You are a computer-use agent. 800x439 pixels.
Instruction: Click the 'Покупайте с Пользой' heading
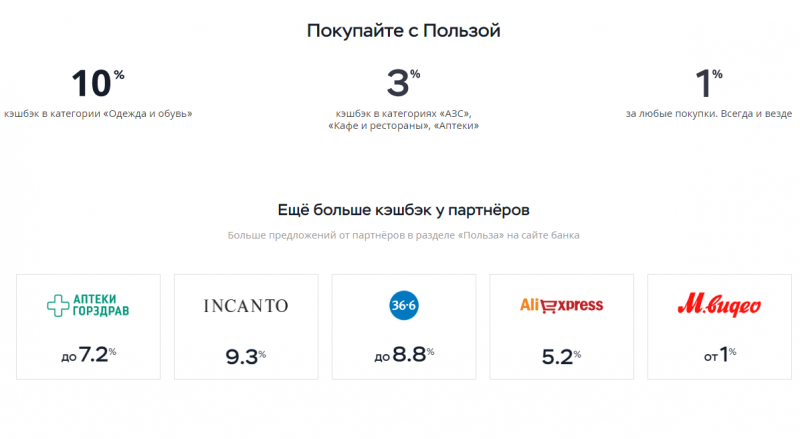coord(404,31)
